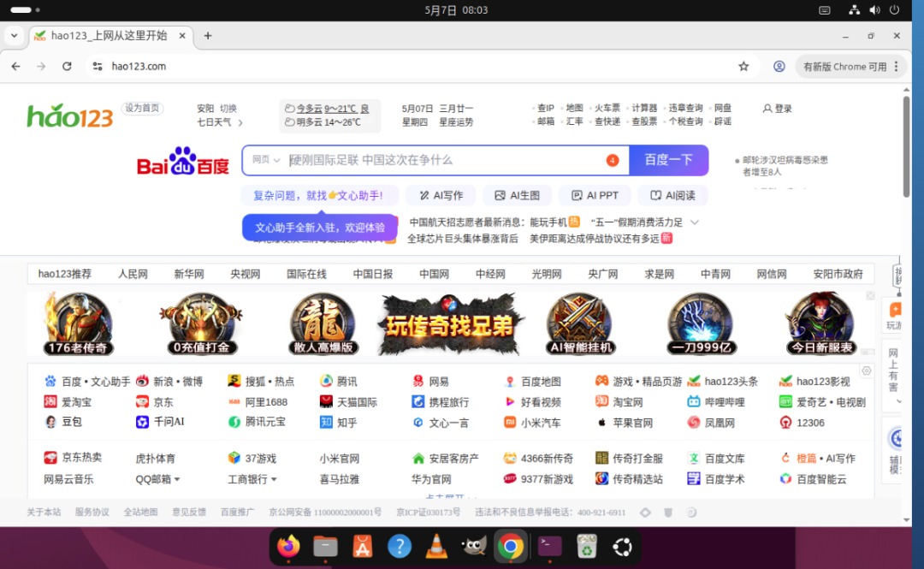Click 设为首页 button
This screenshot has height=569, width=924.
(142, 108)
